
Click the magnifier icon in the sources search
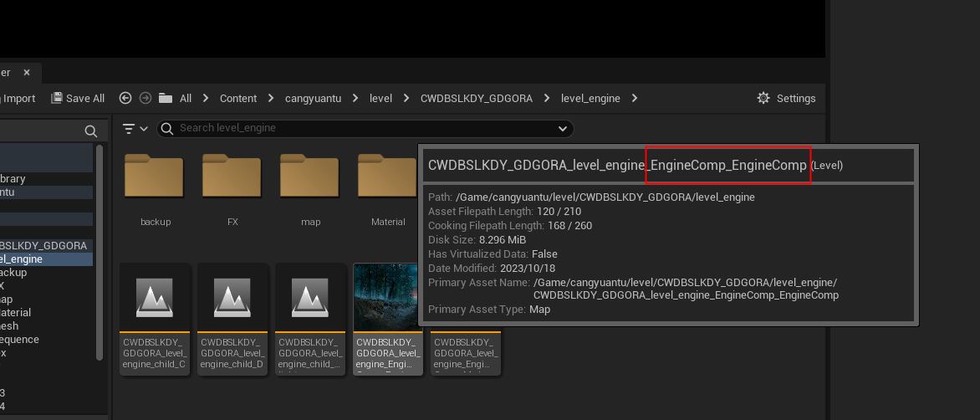[x=90, y=131]
